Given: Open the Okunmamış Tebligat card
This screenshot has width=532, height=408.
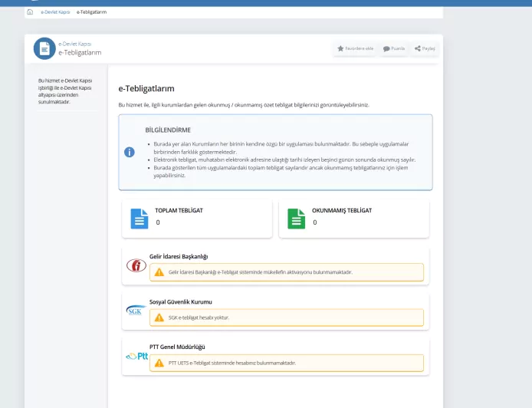Looking at the screenshot, I should [353, 219].
